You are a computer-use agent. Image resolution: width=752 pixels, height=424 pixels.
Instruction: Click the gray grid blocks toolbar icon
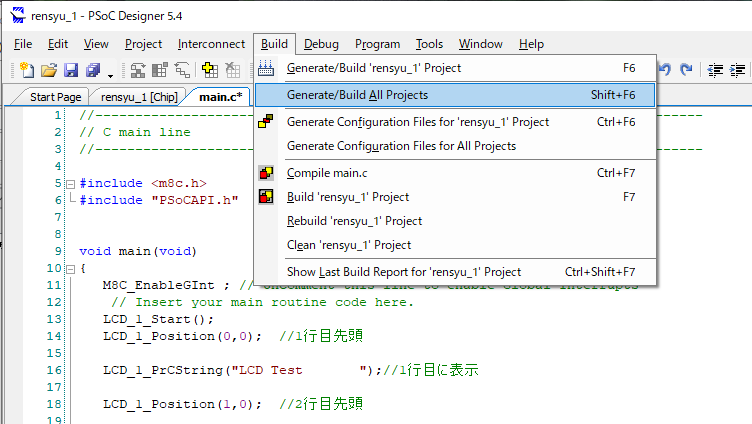click(160, 71)
